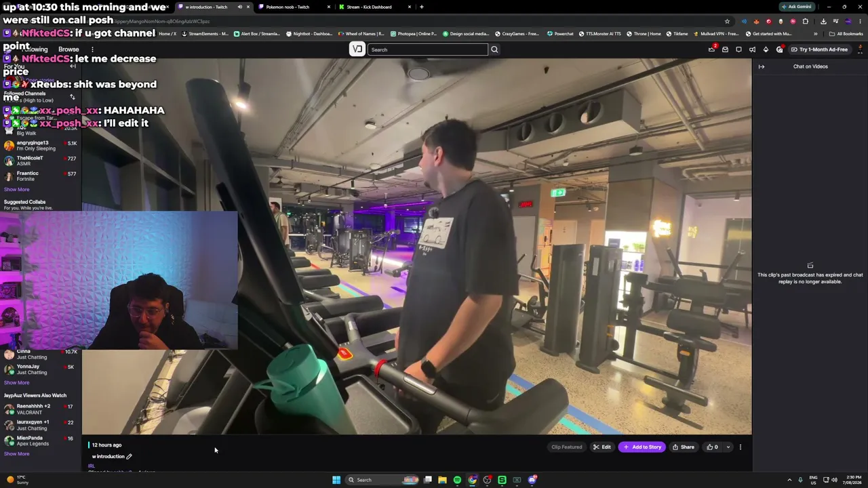Open Chrome three-dot menu
The height and width of the screenshot is (488, 868).
tap(860, 21)
